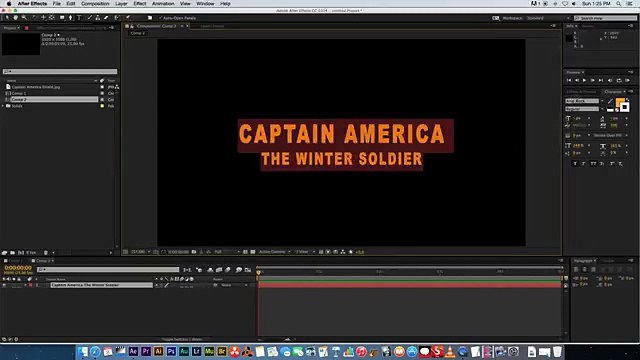Click the orange fill color swatch
The width and height of the screenshot is (640, 360).
click(619, 102)
